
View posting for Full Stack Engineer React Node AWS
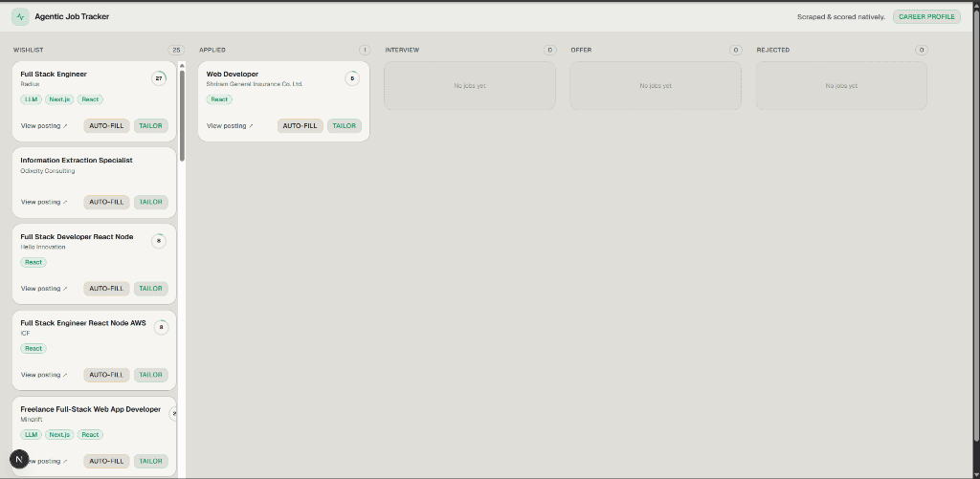44,375
